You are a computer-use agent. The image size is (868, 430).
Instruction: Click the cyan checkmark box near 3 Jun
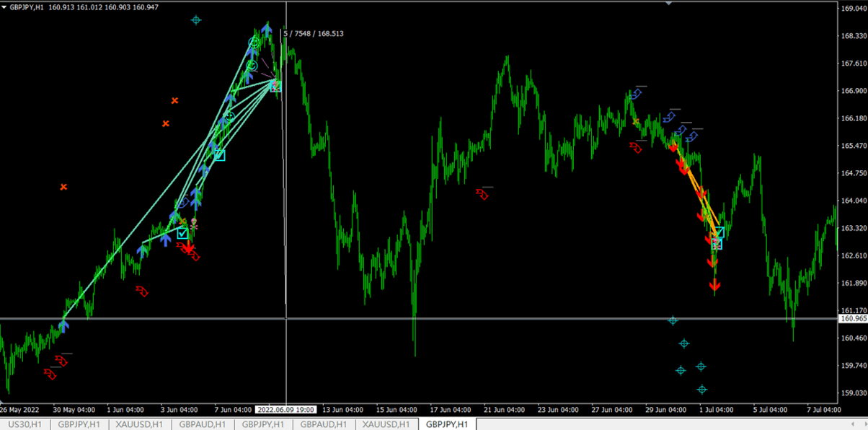pos(183,233)
